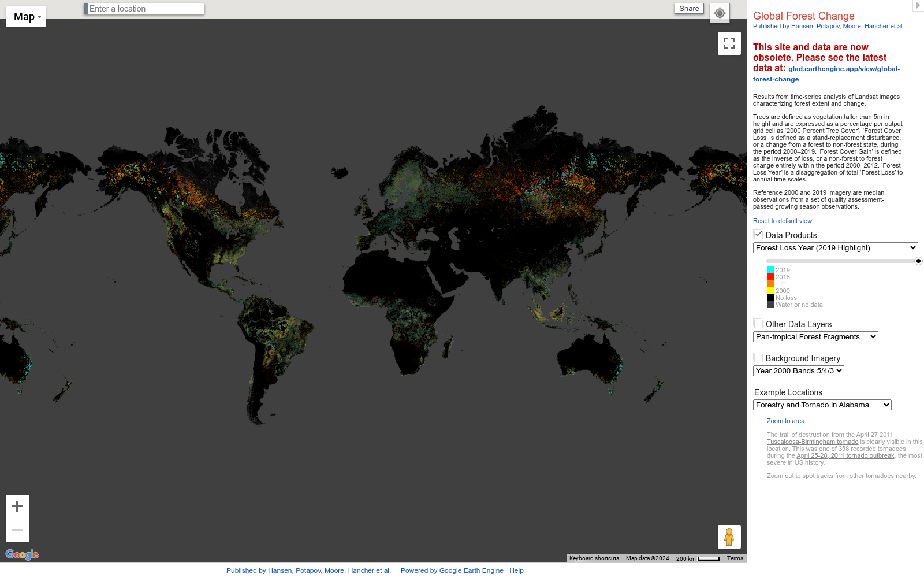Click the yellow 2000 legend swatch
Screen dimensions: 924x578
(x=770, y=291)
